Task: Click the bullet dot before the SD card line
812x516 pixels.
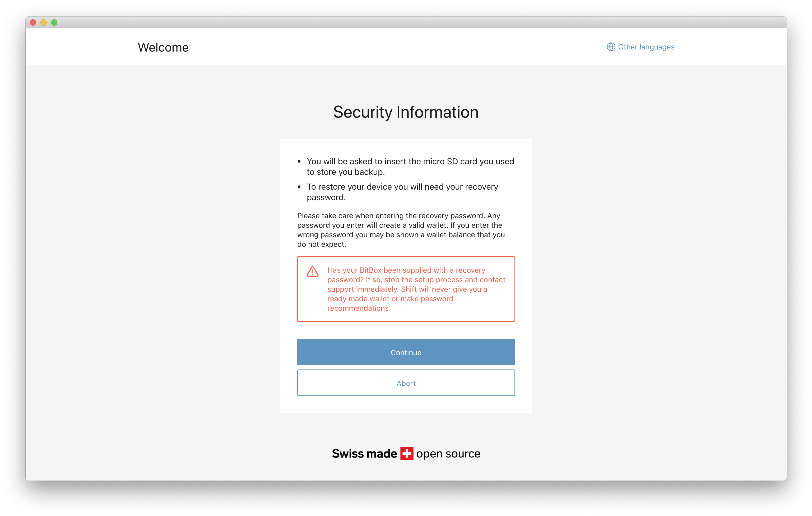Action: pos(299,161)
